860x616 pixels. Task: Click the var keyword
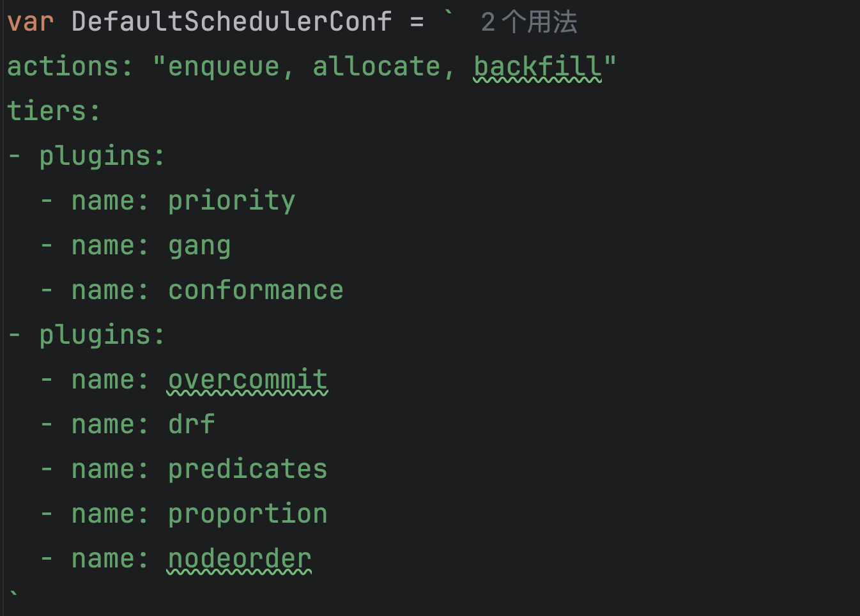(30, 22)
